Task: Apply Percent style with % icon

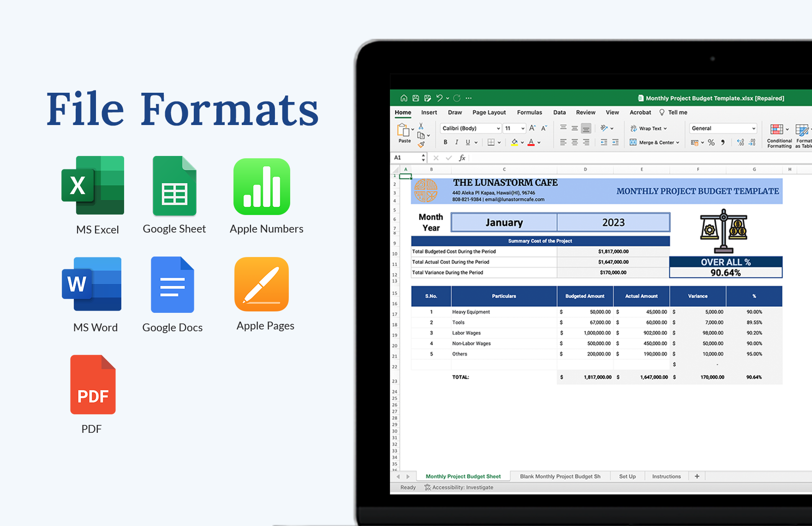Action: [x=711, y=143]
